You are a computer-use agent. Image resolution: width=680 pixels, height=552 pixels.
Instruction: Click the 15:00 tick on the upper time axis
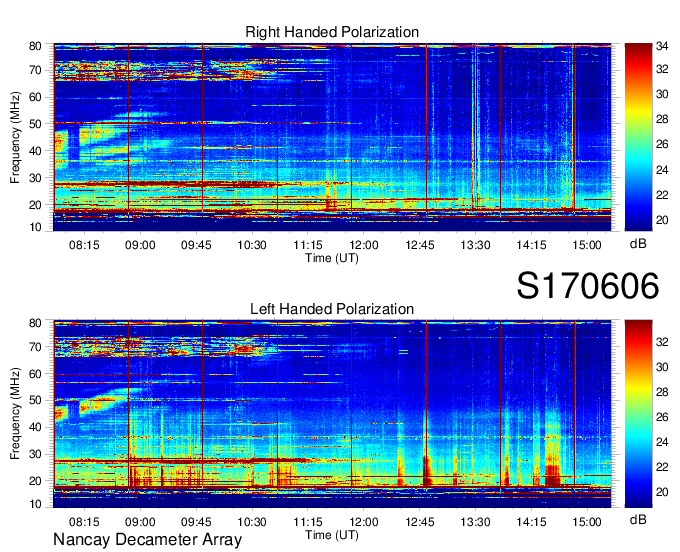[587, 245]
